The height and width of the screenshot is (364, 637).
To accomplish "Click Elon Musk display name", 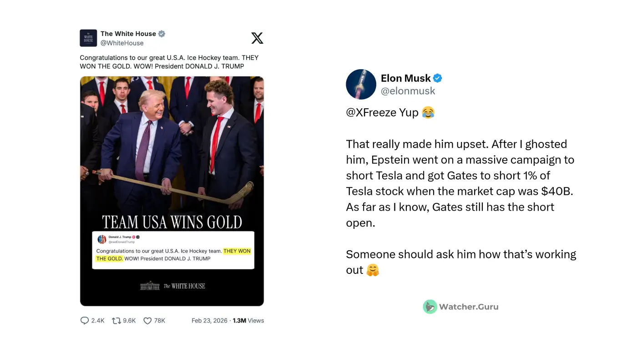I will 405,78.
